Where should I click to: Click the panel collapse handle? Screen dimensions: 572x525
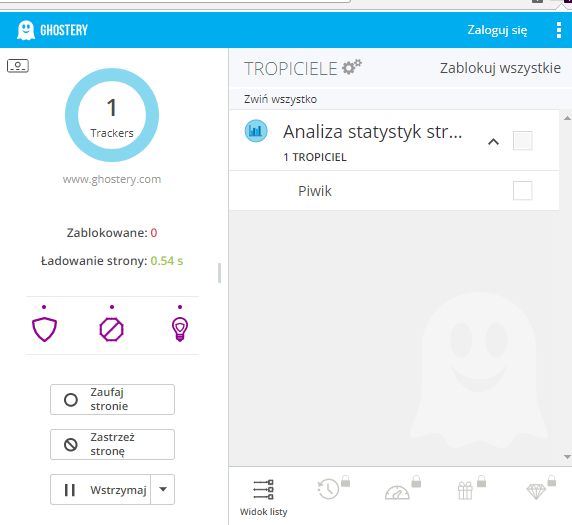219,273
